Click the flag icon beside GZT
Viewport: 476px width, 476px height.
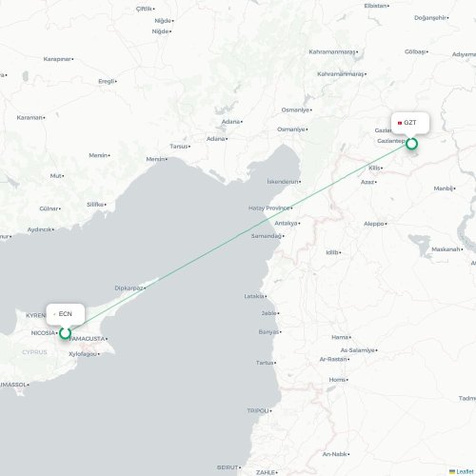[400, 123]
